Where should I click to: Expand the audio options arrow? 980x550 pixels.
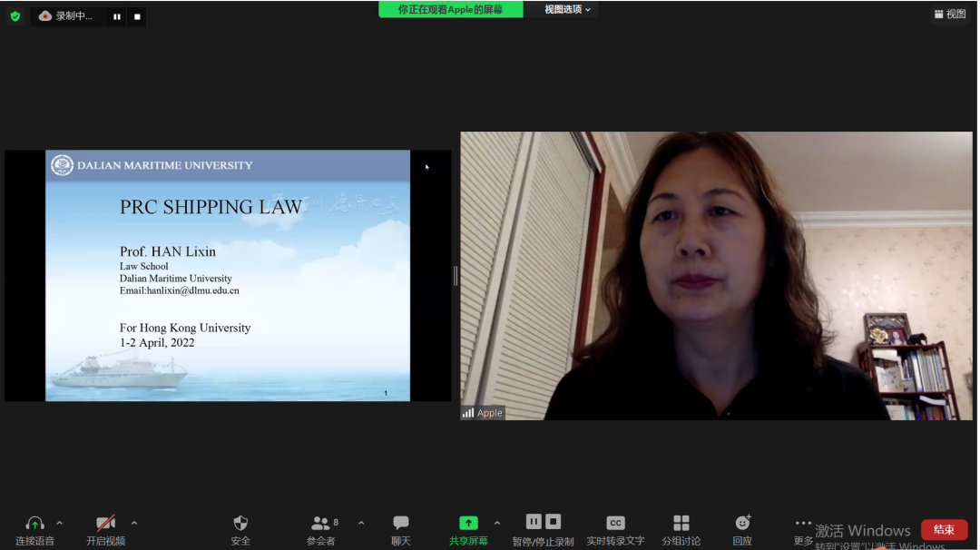pyautogui.click(x=60, y=523)
